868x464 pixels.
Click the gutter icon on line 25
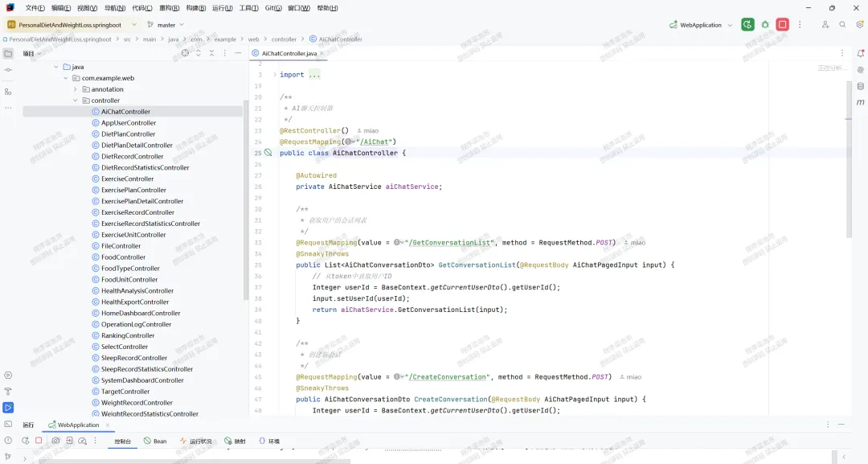(x=268, y=153)
